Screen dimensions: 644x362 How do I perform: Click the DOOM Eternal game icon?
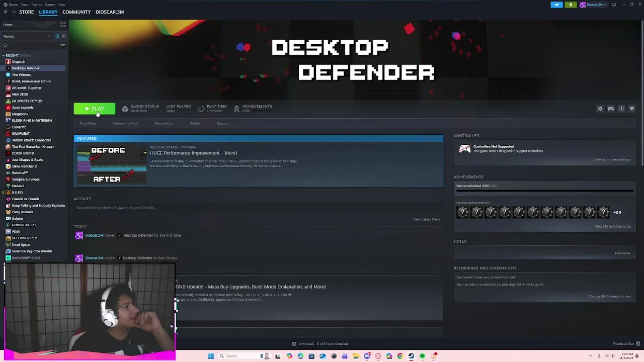coord(8,153)
